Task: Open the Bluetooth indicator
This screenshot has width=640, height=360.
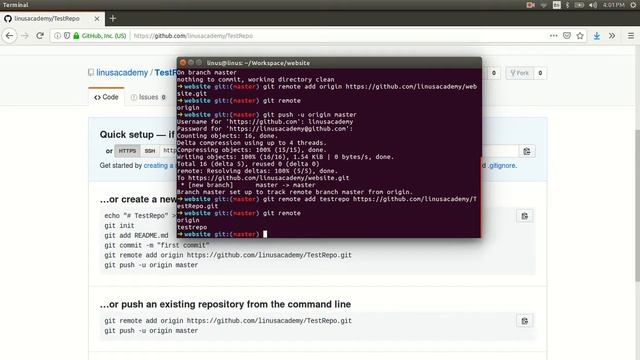Action: coord(567,5)
